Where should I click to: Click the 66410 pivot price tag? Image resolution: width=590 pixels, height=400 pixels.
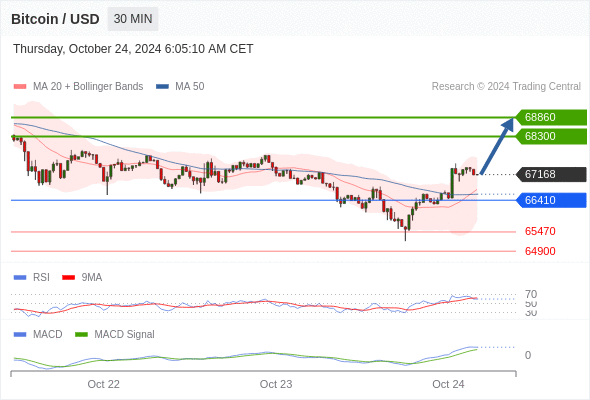(550, 200)
